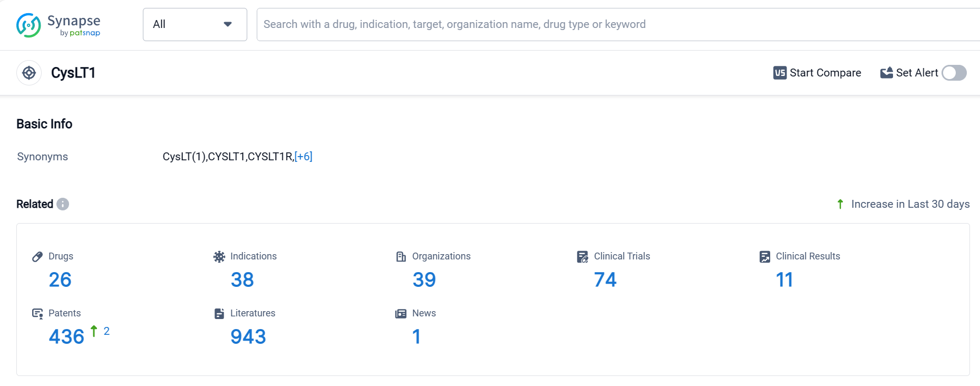Click the CysLT1 target crosshair icon
The width and height of the screenshot is (980, 386).
click(29, 73)
